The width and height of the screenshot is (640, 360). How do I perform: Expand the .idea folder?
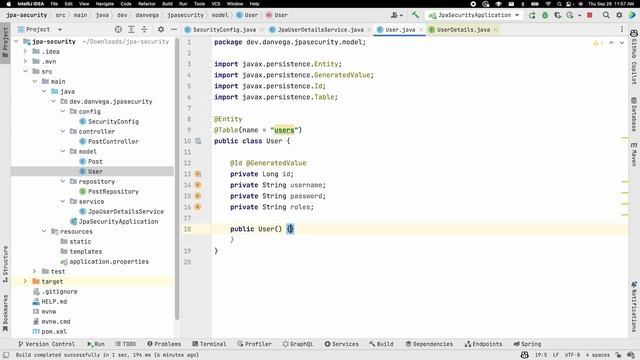[25, 51]
